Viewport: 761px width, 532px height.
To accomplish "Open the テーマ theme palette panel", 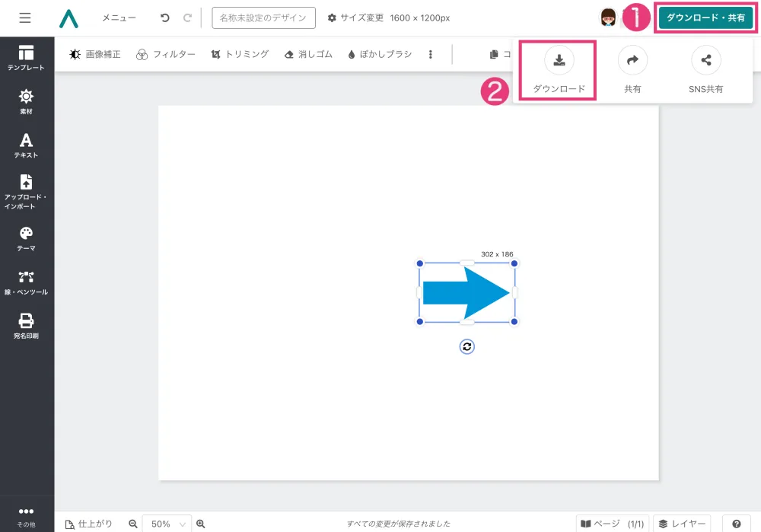I will 27,238.
